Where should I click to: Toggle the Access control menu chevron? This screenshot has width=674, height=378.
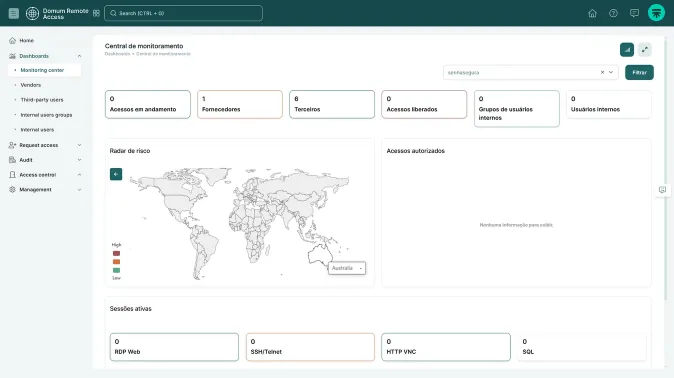(80, 175)
